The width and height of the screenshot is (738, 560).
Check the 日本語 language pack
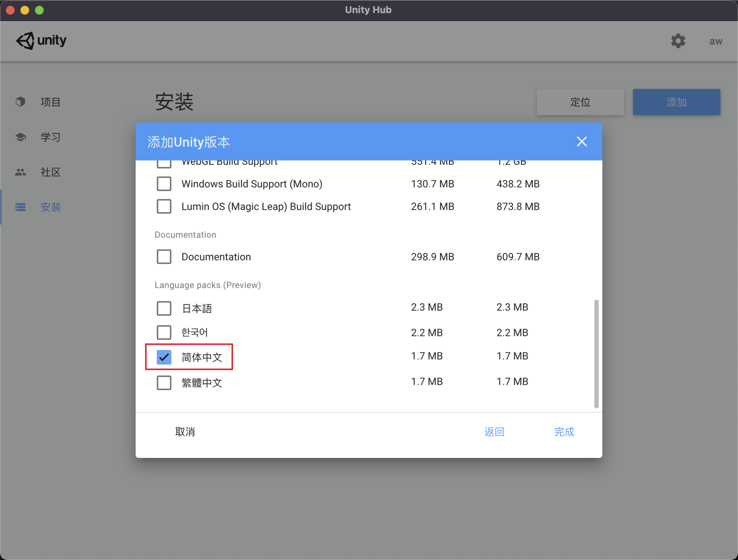click(x=164, y=308)
